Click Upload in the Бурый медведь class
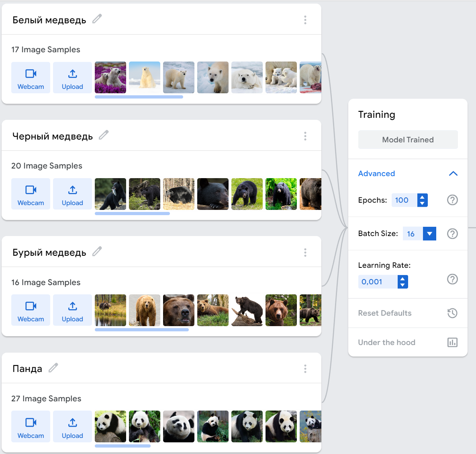This screenshot has height=454, width=476. click(72, 310)
